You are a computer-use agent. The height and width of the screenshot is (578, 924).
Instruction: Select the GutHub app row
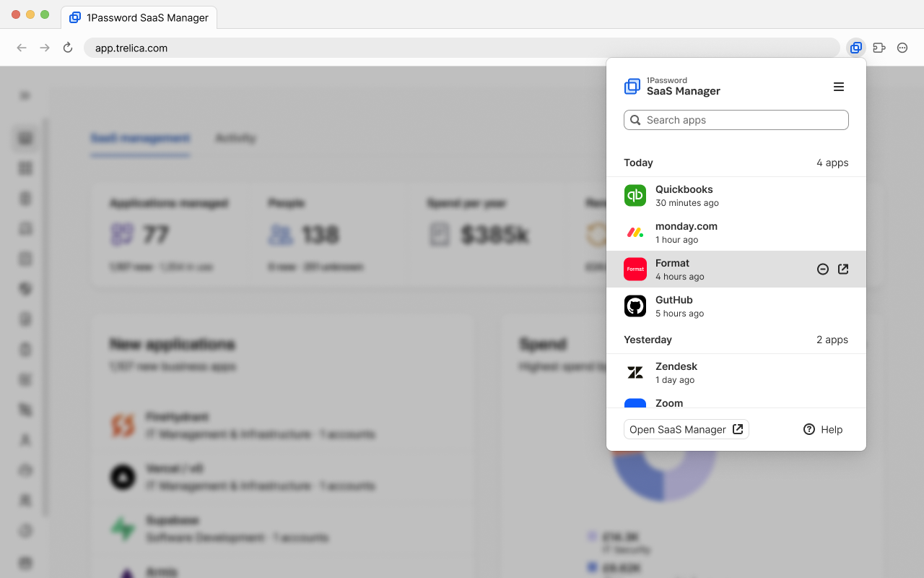[x=736, y=306]
